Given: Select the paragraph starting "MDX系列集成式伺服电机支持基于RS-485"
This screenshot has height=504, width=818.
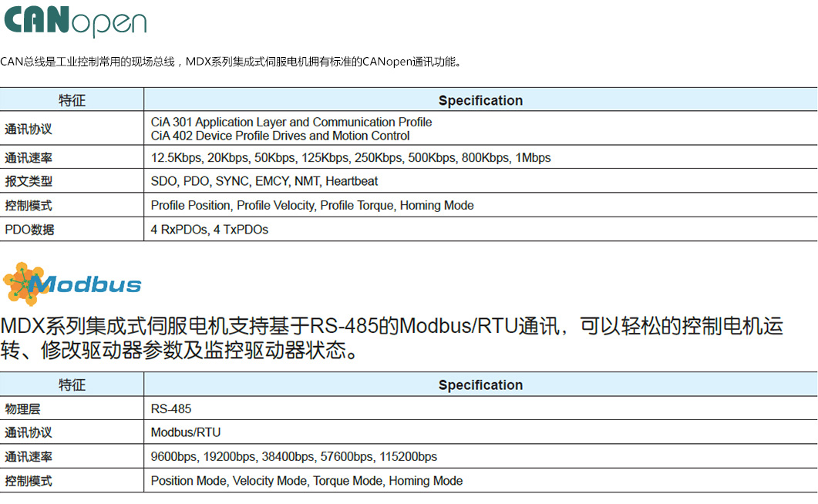Looking at the screenshot, I should 391,338.
